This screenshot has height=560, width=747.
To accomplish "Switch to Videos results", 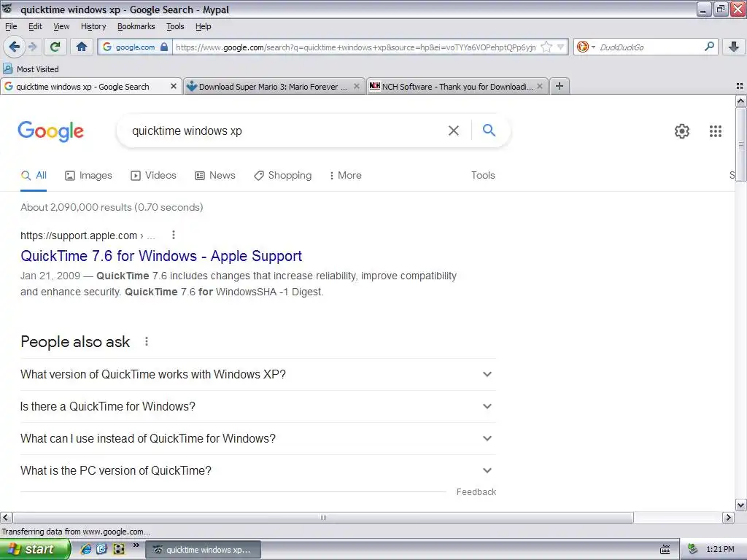I will tap(153, 175).
